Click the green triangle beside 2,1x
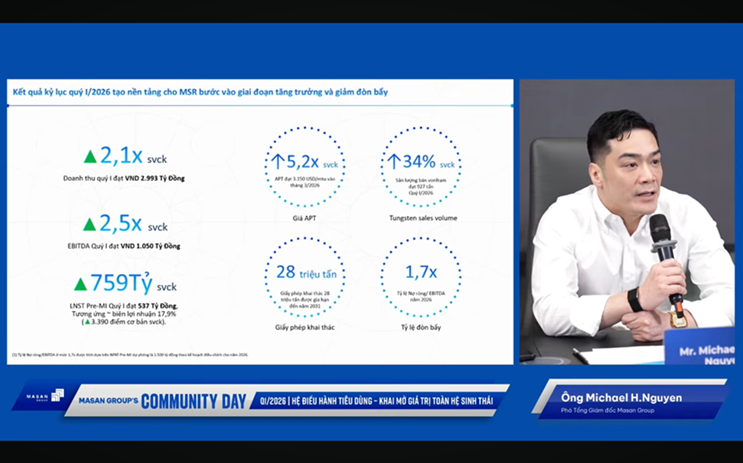Viewport: 743px width, 463px height. coord(90,157)
